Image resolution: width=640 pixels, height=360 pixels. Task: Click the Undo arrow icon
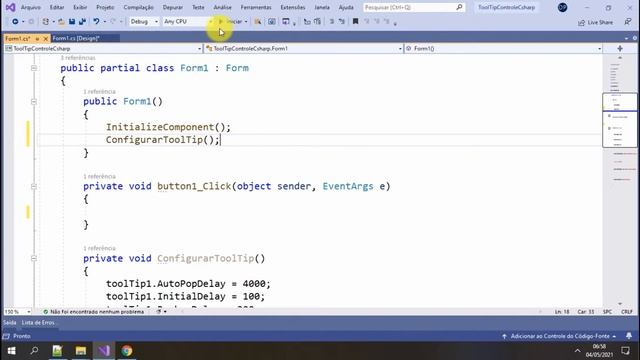(x=96, y=22)
